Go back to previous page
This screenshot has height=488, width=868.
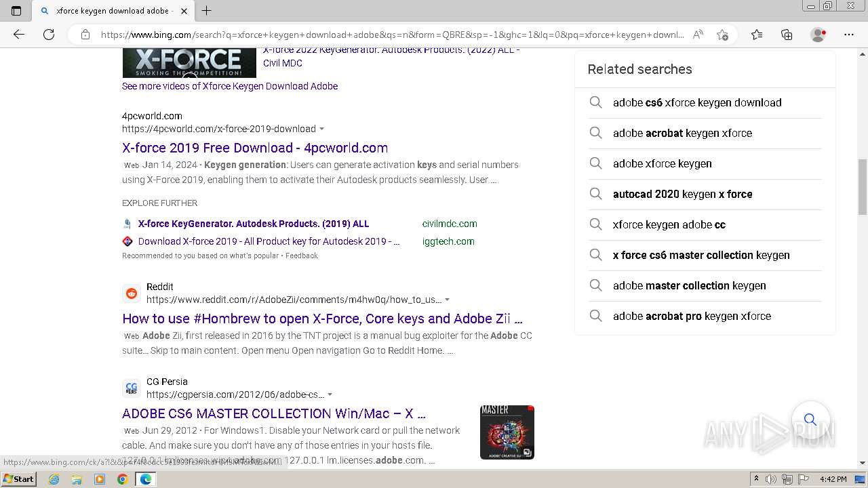pyautogui.click(x=19, y=35)
